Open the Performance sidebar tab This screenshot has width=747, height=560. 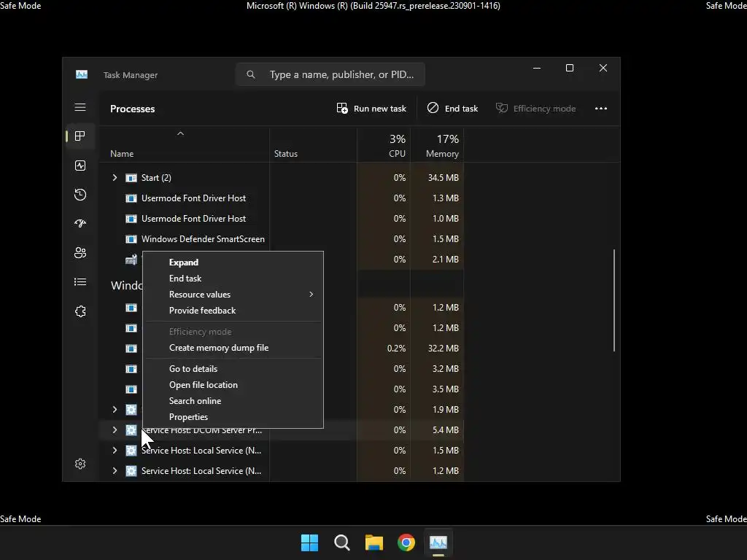[x=80, y=166]
